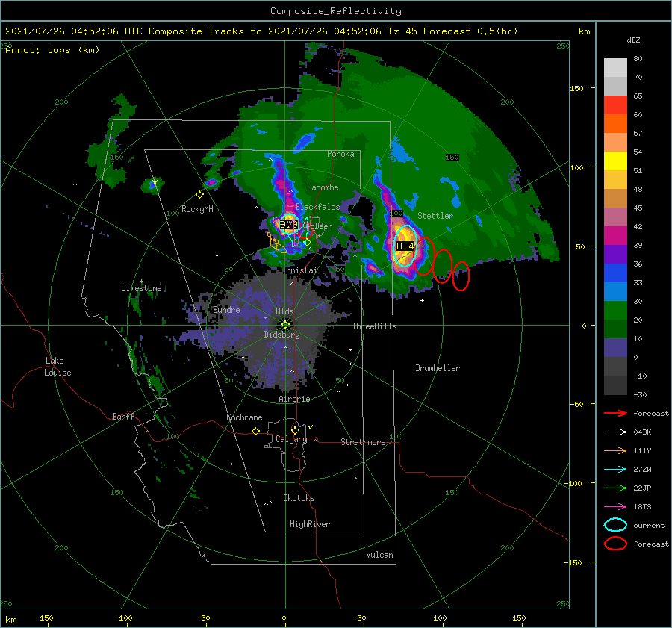Click the 18TS legend label
Screen dimensions: 672x628
tap(642, 507)
